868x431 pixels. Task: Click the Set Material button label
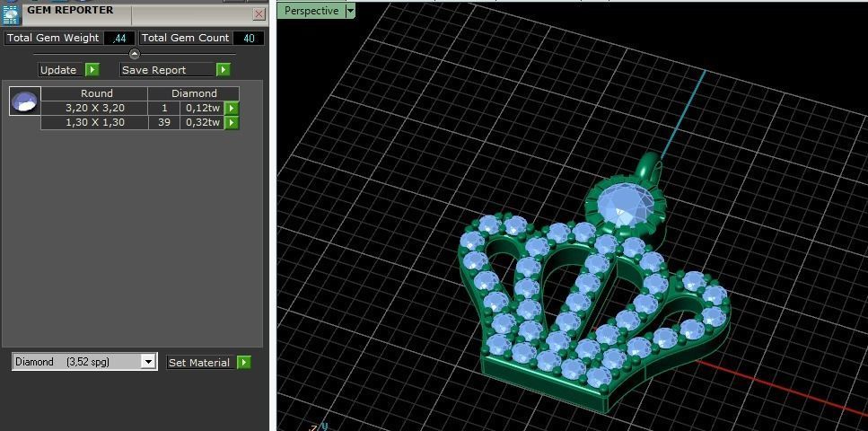click(201, 362)
